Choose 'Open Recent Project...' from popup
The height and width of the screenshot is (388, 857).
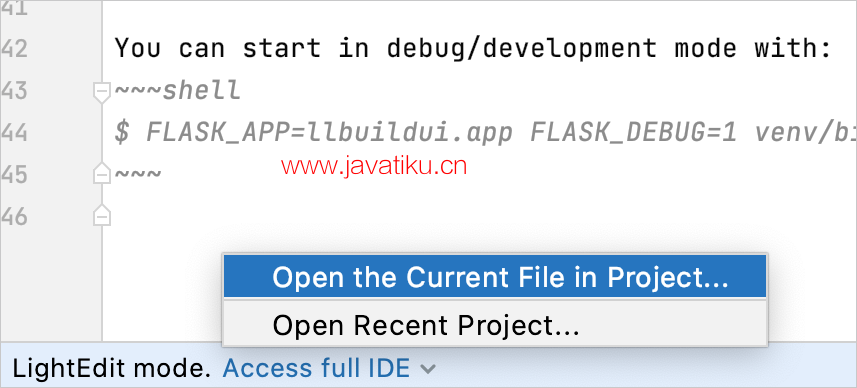click(x=495, y=326)
